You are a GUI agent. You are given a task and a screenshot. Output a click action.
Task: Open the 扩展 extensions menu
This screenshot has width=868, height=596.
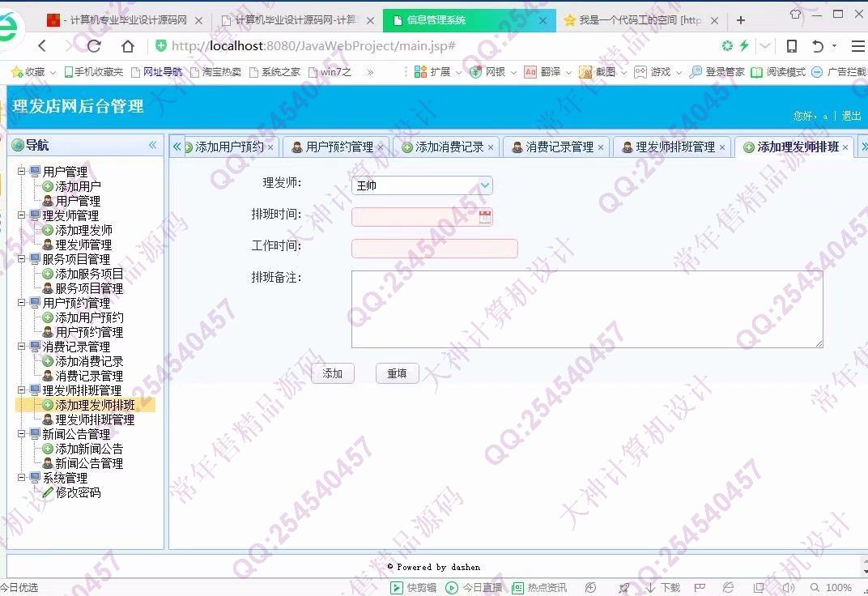click(433, 72)
